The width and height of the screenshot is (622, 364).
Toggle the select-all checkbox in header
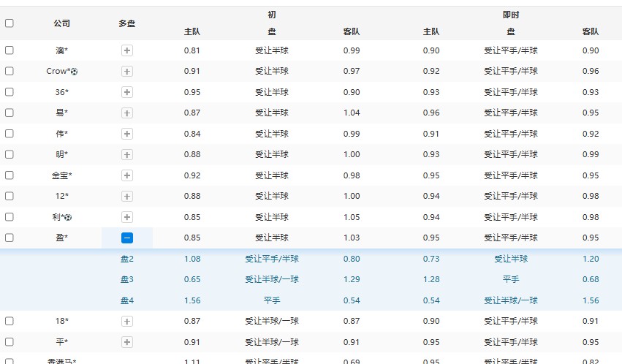point(10,23)
